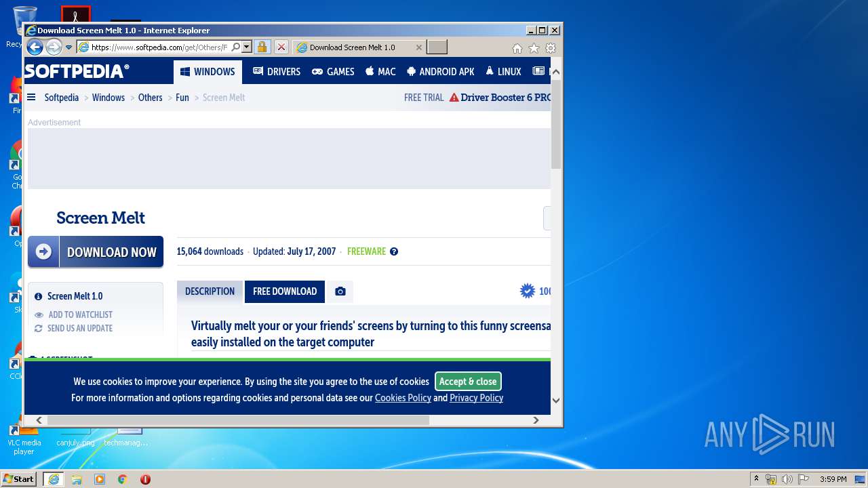868x488 pixels.
Task: Open the Drivers section menu
Action: click(277, 72)
